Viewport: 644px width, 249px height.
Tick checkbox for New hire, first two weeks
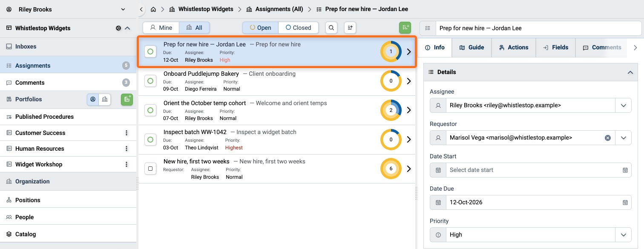pos(150,169)
